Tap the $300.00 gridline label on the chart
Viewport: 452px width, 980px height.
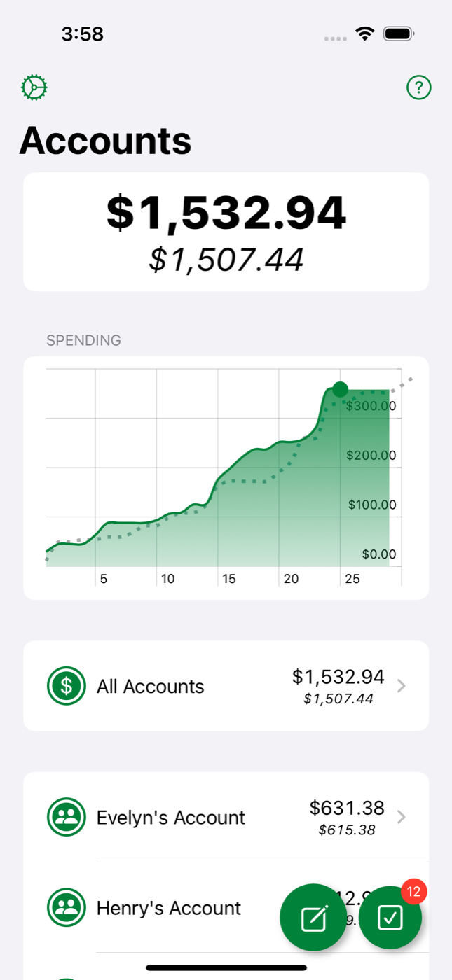point(371,405)
